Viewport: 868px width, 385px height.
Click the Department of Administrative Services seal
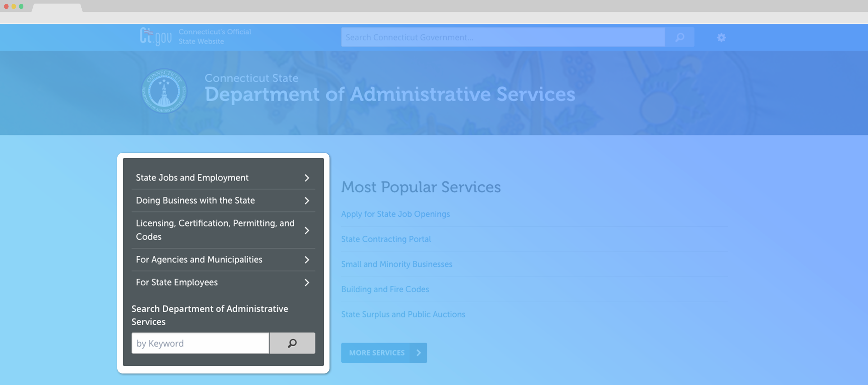(x=164, y=91)
